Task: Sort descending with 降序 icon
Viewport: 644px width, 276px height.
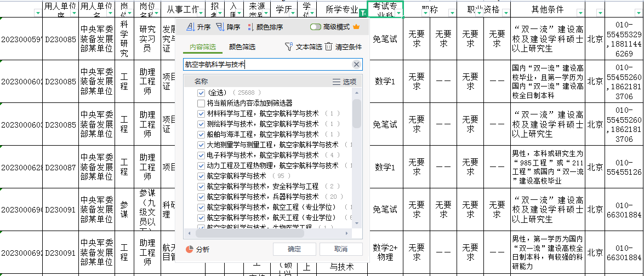Action: pyautogui.click(x=220, y=27)
